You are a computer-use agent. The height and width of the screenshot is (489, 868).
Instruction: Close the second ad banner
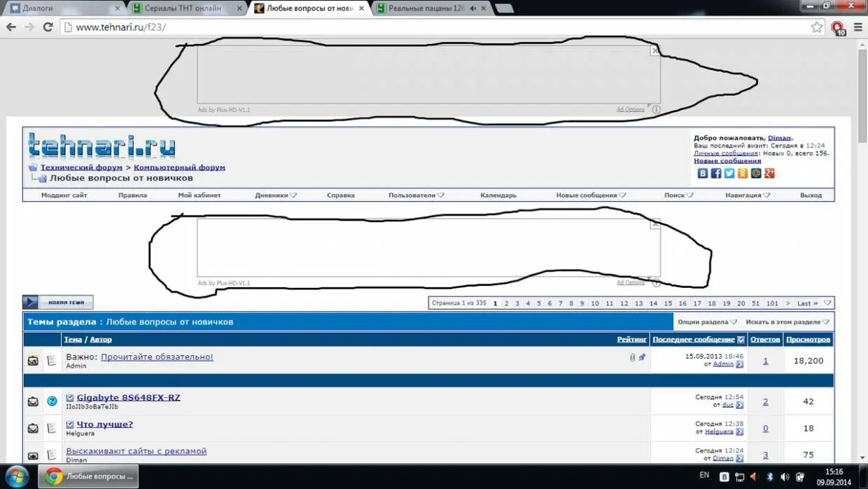655,224
